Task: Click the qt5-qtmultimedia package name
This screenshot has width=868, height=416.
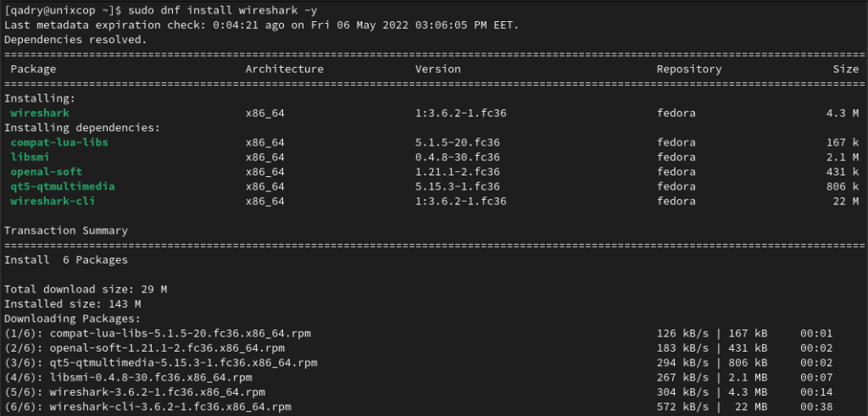Action: click(x=63, y=186)
